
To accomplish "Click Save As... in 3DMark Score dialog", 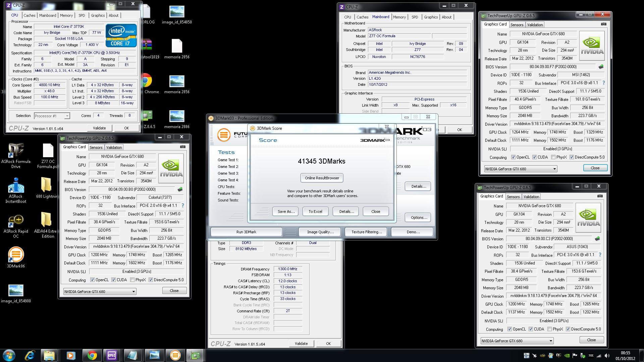I will pyautogui.click(x=286, y=212).
